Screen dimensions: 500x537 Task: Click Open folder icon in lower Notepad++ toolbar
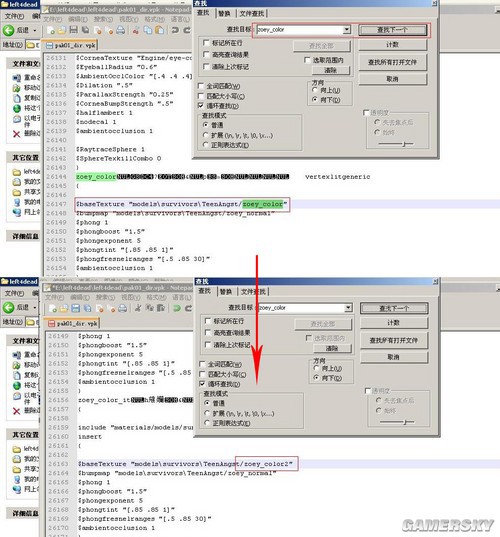[x=64, y=308]
